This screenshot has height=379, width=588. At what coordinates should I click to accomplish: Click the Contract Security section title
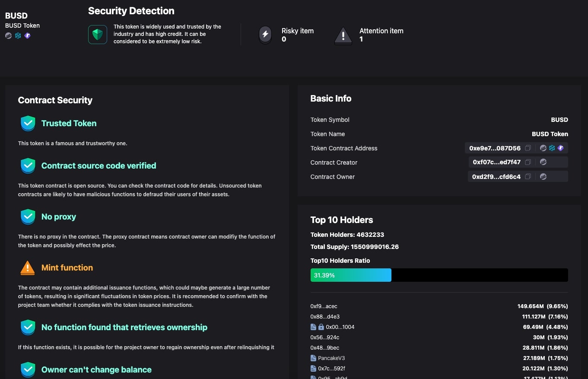click(x=55, y=100)
